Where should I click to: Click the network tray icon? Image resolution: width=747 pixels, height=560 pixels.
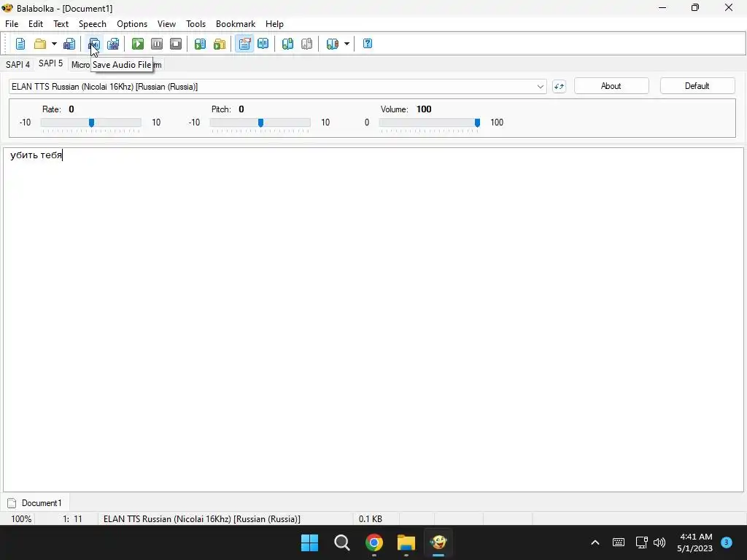pyautogui.click(x=641, y=542)
